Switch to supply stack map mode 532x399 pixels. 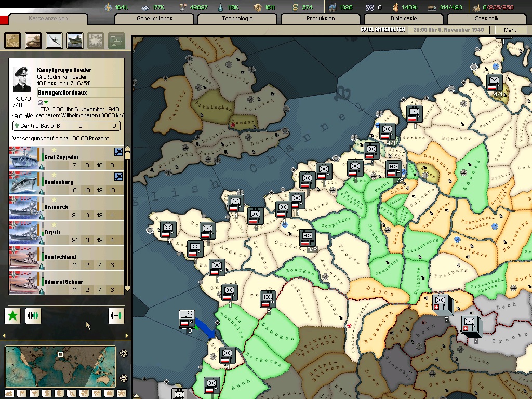tap(59, 394)
